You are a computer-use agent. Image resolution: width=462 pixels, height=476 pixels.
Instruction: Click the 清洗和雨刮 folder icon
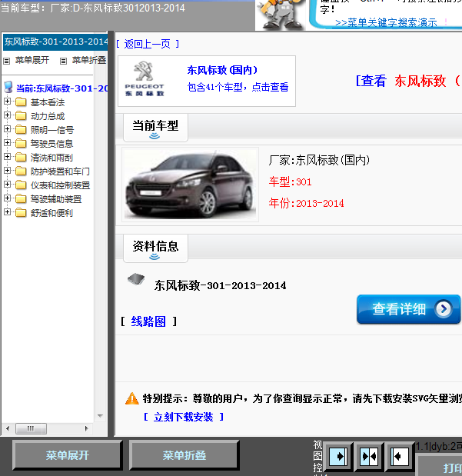[21, 157]
